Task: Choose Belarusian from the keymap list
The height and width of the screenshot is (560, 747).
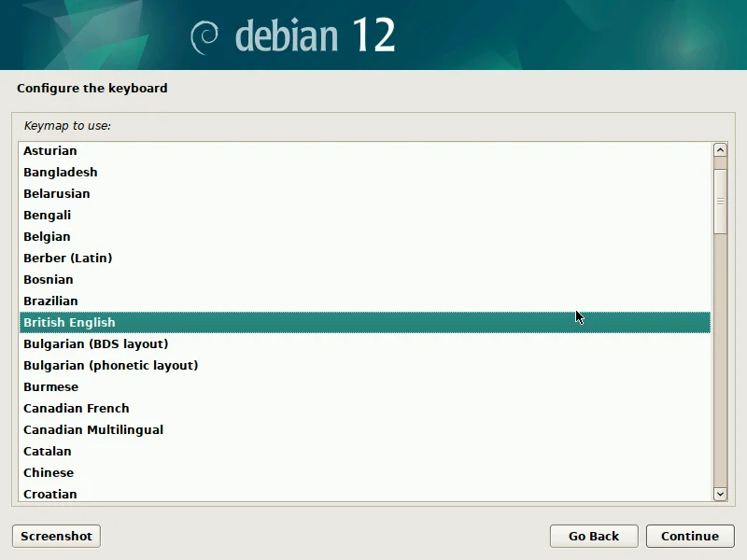Action: (x=365, y=193)
